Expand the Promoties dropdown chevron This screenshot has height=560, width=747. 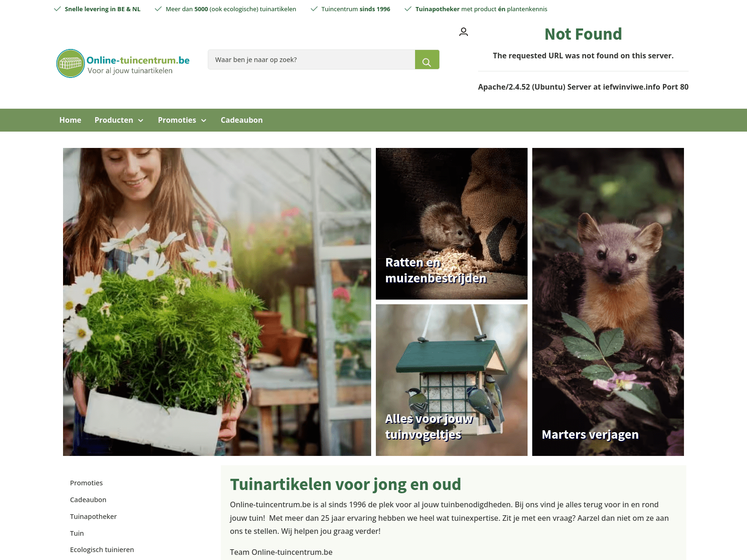(204, 120)
